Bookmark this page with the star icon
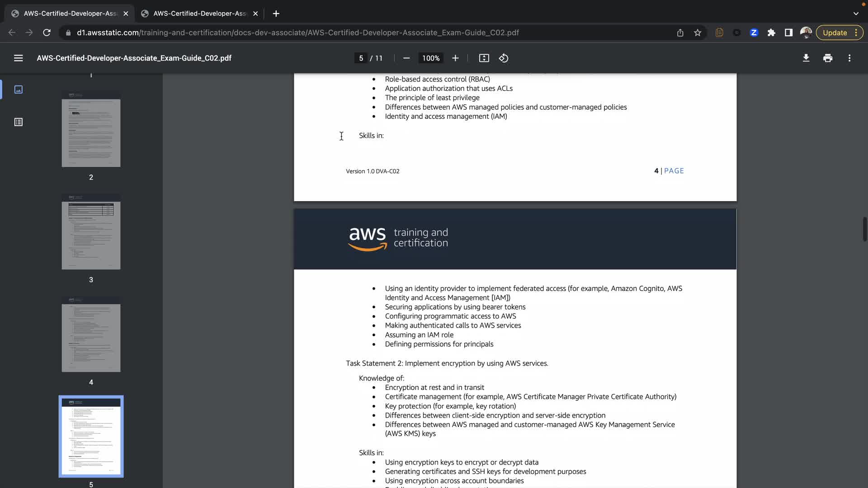The image size is (868, 488). (697, 33)
